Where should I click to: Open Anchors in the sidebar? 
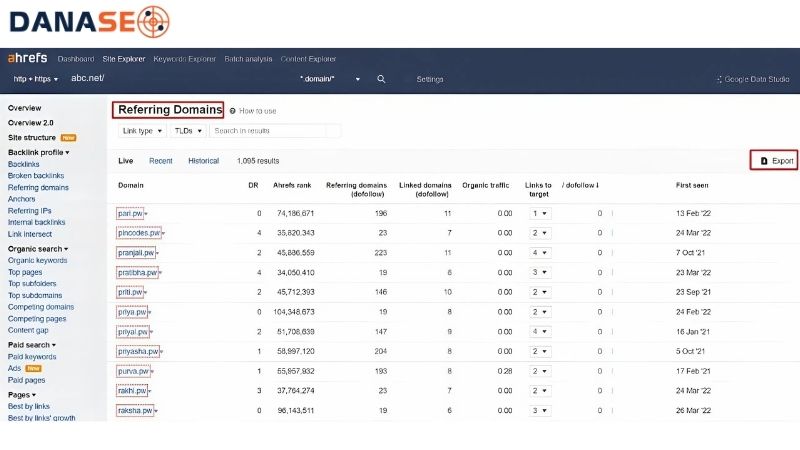click(21, 199)
